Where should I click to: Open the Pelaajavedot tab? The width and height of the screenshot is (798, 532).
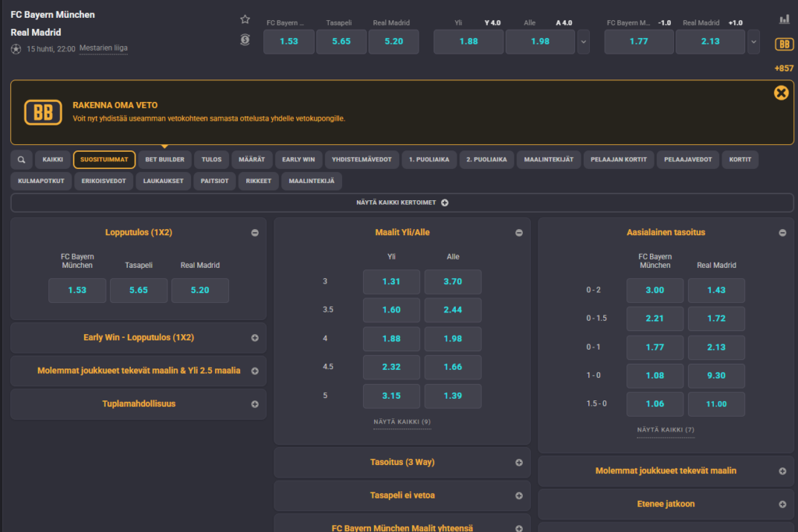click(x=688, y=160)
